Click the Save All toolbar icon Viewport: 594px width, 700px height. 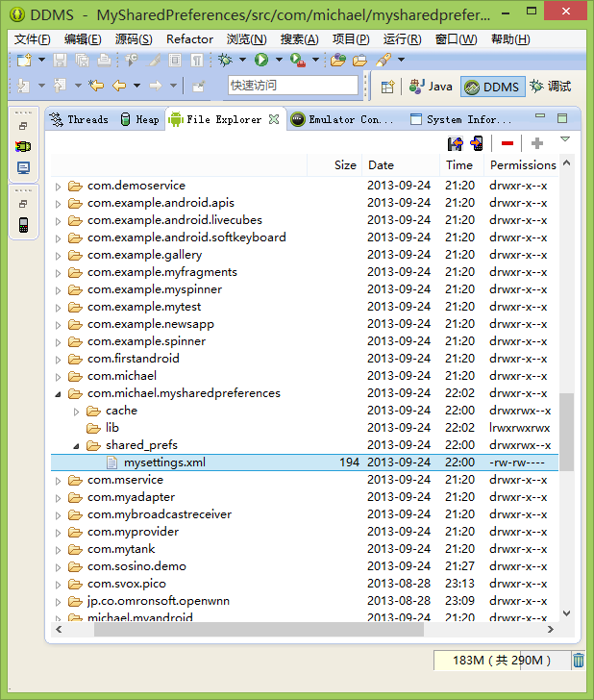point(82,60)
